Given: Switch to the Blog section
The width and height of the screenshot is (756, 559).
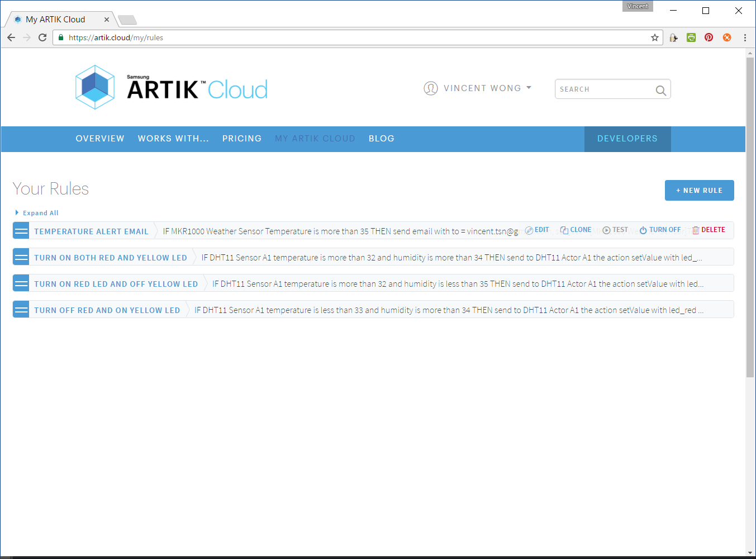Looking at the screenshot, I should [381, 139].
